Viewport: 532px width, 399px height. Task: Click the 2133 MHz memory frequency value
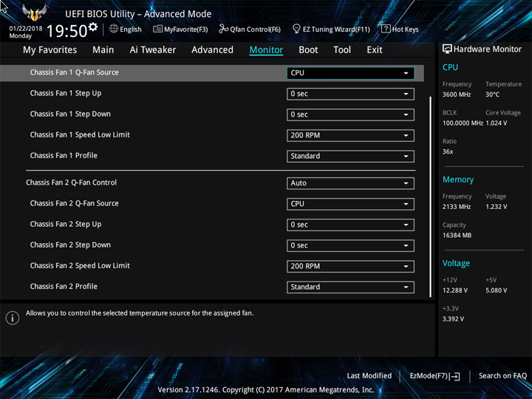[x=457, y=207]
